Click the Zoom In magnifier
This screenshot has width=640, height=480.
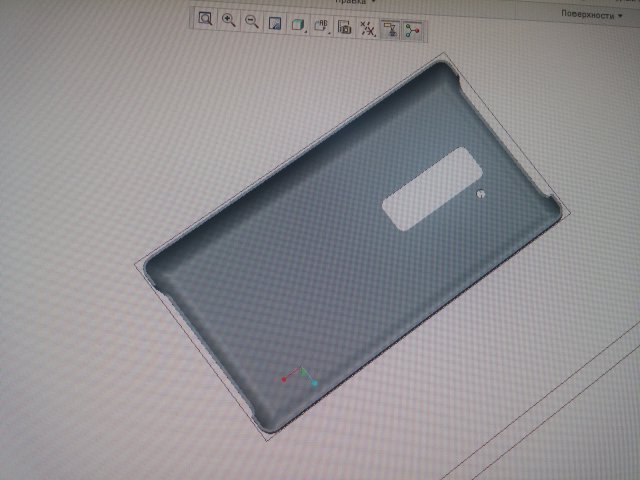click(x=229, y=21)
